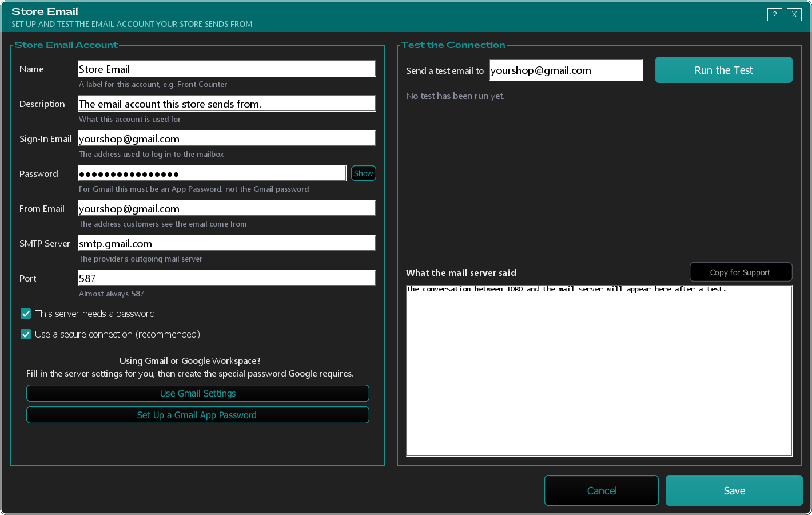Run the Test for the connection
The height and width of the screenshot is (515, 812).
click(724, 70)
